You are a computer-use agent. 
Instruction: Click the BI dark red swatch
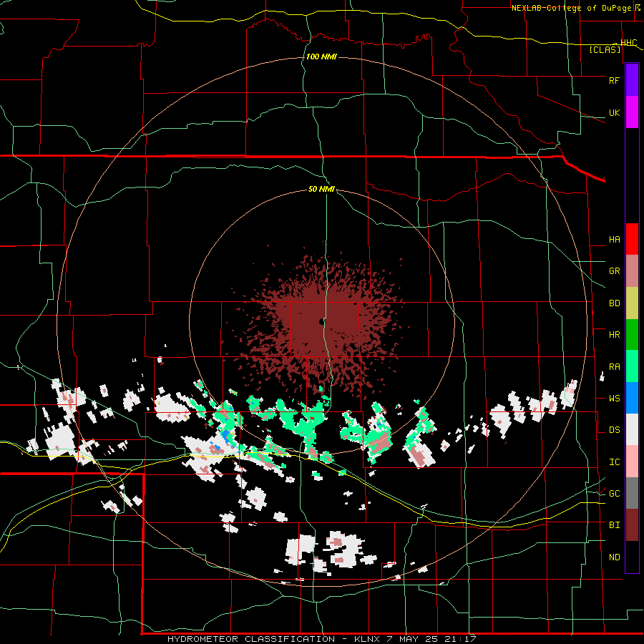click(632, 525)
